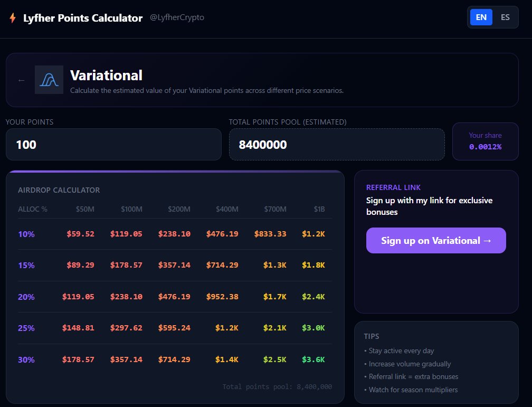Click the 30% allocation row label

pyautogui.click(x=26, y=360)
